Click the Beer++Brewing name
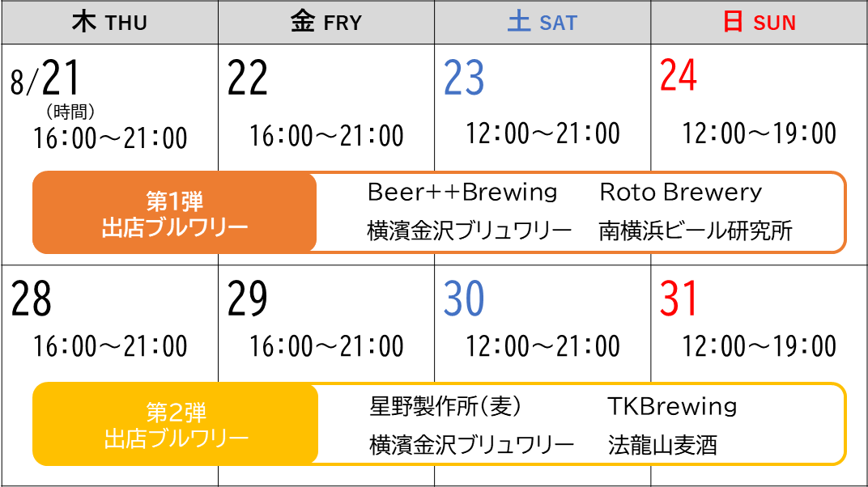The height and width of the screenshot is (487, 868). coord(462,192)
